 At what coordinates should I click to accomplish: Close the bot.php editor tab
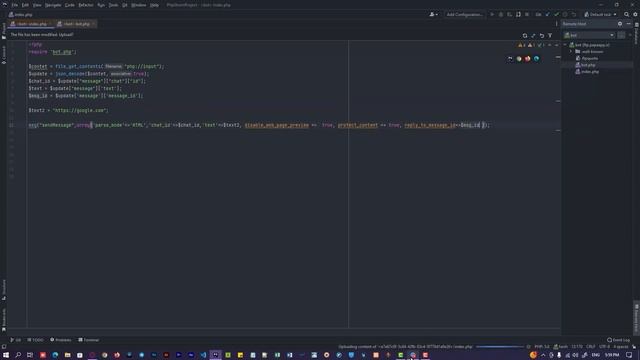pyautogui.click(x=93, y=24)
